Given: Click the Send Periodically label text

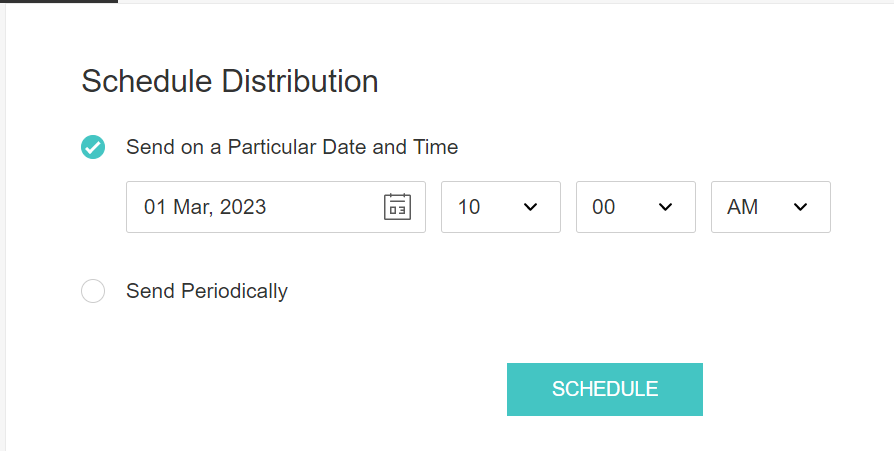Looking at the screenshot, I should point(207,292).
